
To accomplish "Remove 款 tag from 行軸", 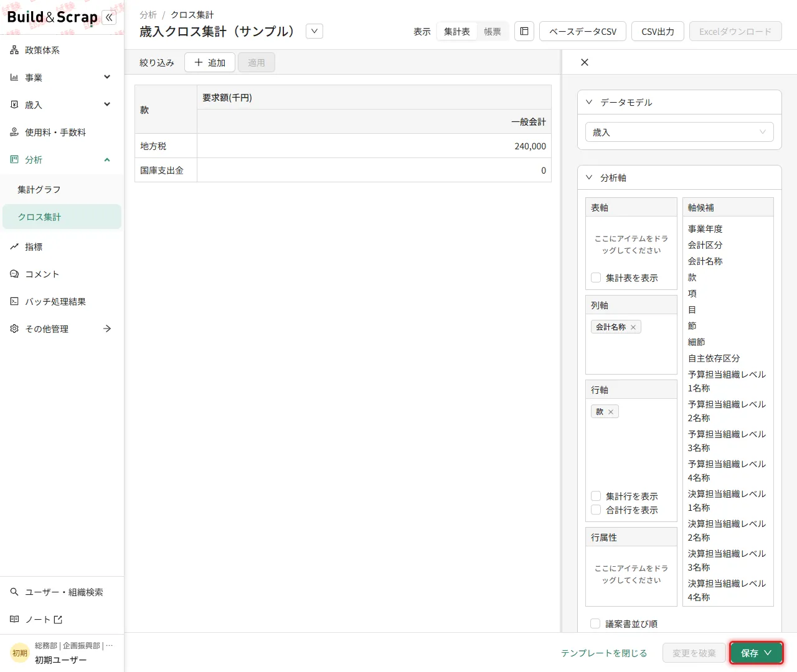I will (x=611, y=412).
